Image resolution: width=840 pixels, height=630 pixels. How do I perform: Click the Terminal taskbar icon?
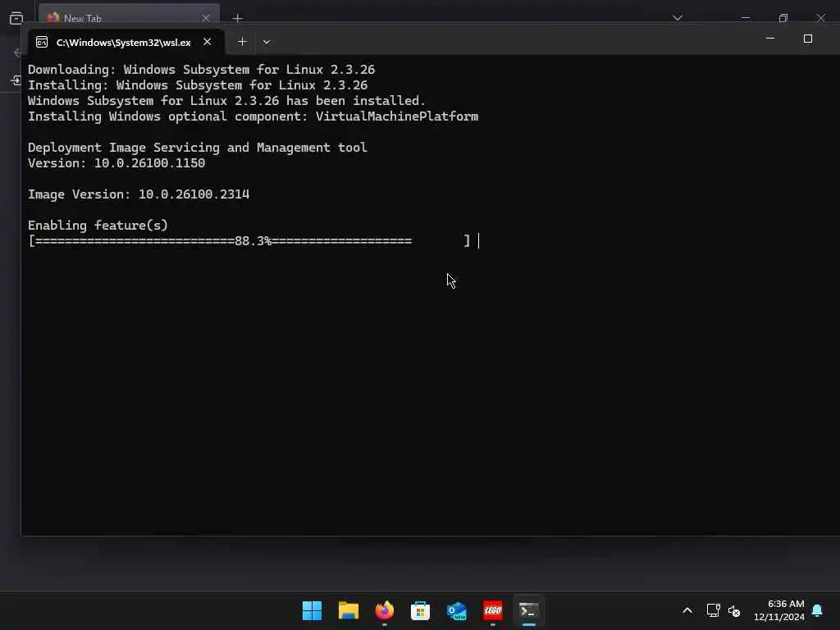(x=529, y=610)
